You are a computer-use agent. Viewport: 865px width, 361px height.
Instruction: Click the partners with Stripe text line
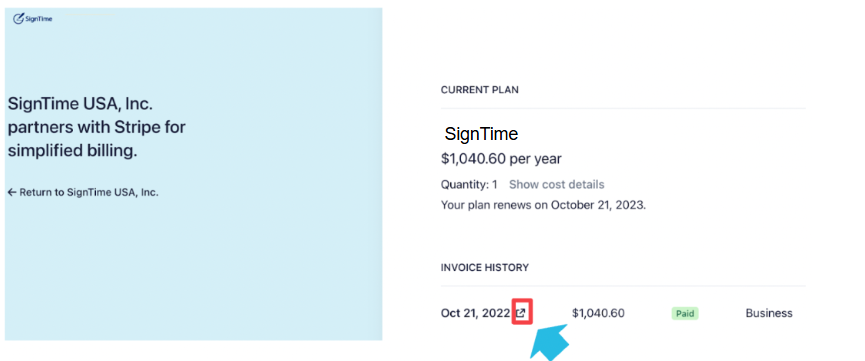click(x=97, y=128)
